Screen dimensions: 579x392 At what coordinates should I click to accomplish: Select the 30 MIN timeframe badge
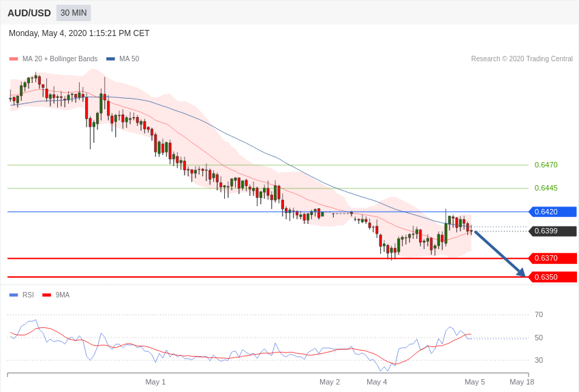click(x=74, y=13)
